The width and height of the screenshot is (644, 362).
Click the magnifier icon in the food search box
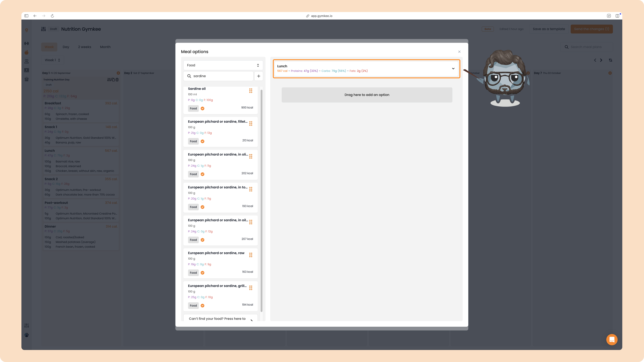(189, 76)
